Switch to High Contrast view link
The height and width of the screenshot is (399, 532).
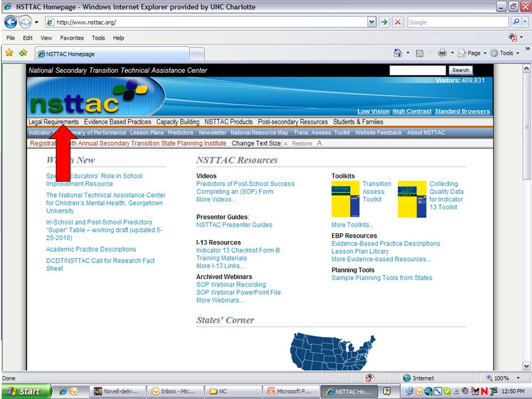[x=412, y=111]
